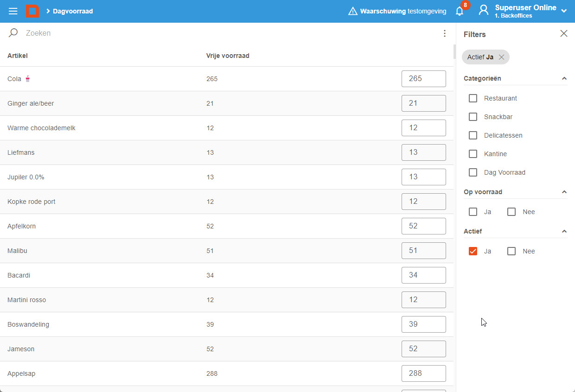This screenshot has height=392, width=575.
Task: Remove the Actief Ja filter chip
Action: tap(501, 57)
